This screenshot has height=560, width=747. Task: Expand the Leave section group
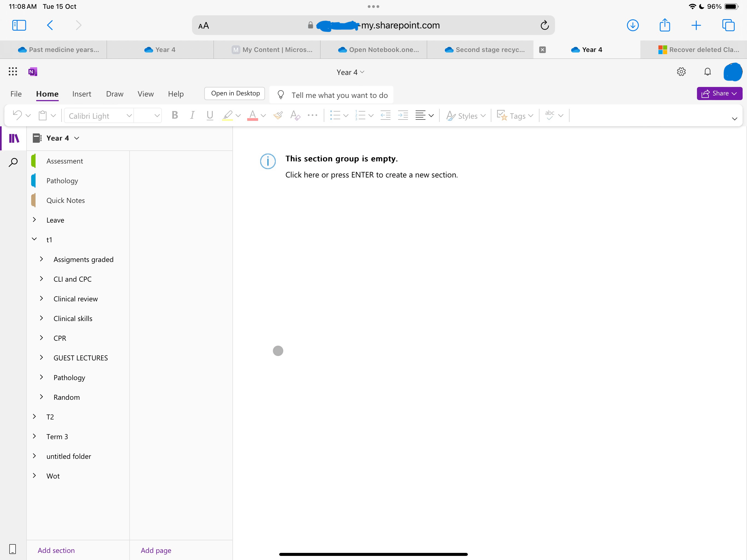[x=34, y=220]
